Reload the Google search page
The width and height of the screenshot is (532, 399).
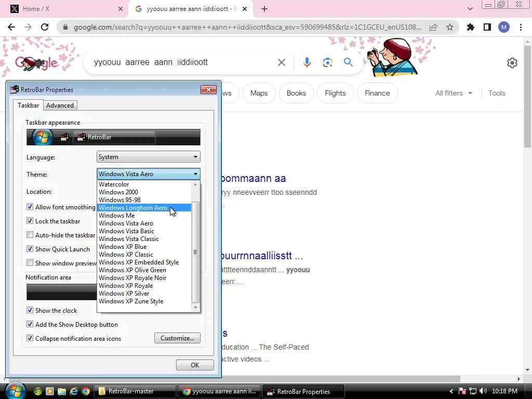45,27
